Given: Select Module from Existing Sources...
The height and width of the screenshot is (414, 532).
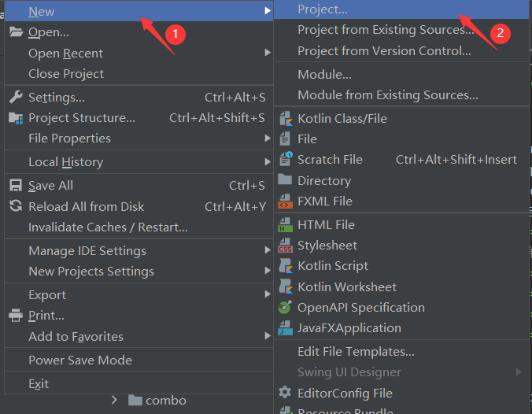Looking at the screenshot, I should [401, 95].
